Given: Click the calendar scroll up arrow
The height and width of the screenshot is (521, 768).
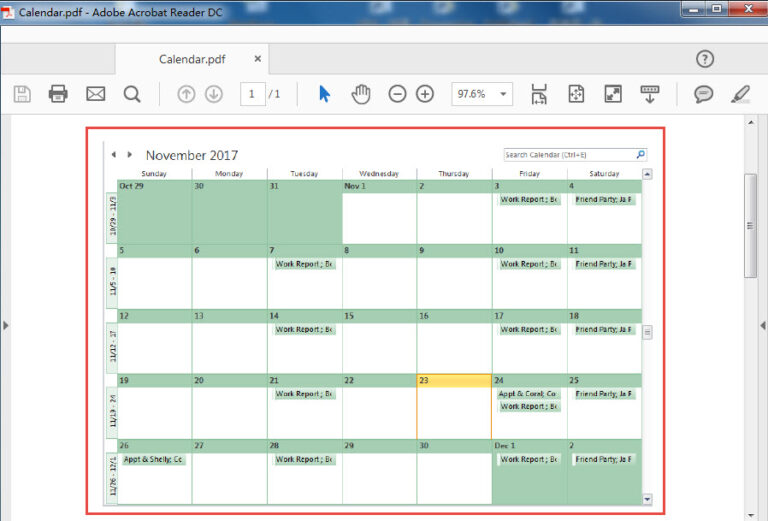Looking at the screenshot, I should point(647,174).
